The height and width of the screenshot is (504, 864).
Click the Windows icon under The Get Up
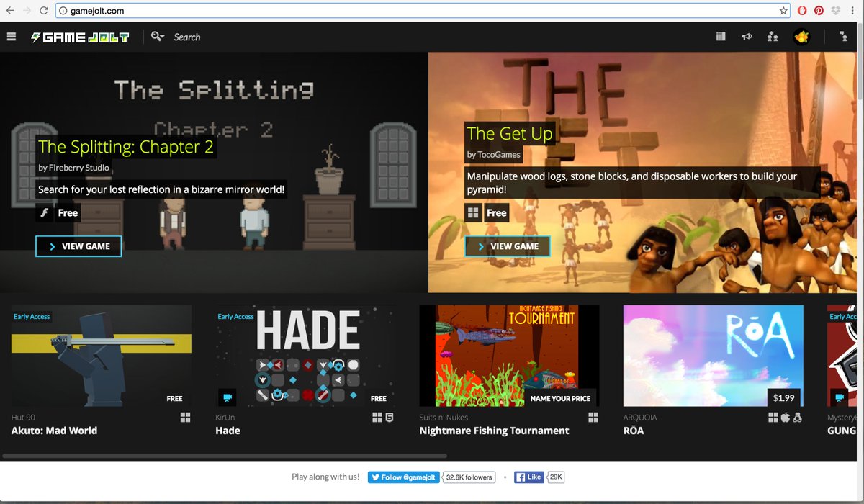click(x=473, y=213)
